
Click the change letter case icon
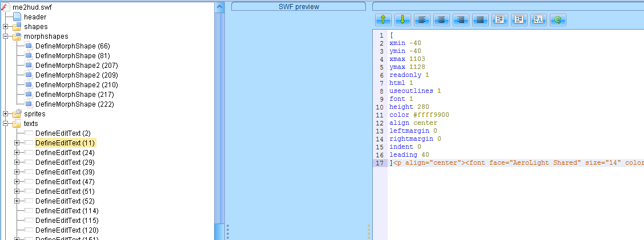click(538, 19)
